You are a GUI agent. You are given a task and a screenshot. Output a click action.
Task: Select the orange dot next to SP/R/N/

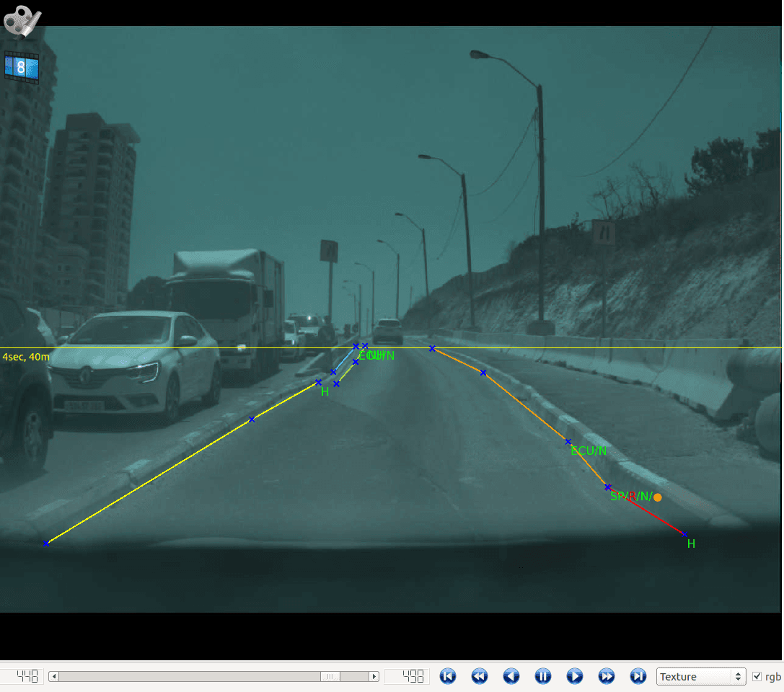(657, 497)
